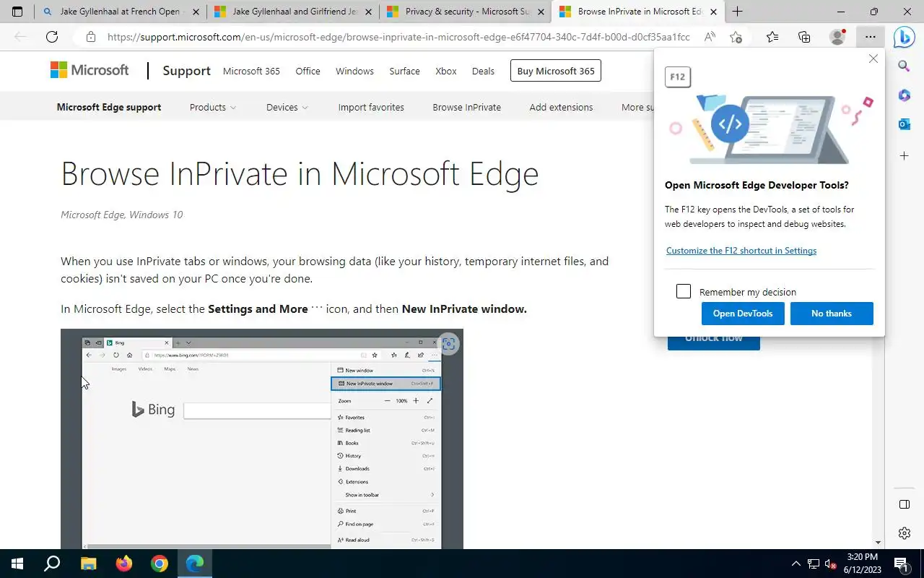The height and width of the screenshot is (578, 924).
Task: Open Outlook sidebar icon
Action: pyautogui.click(x=904, y=124)
